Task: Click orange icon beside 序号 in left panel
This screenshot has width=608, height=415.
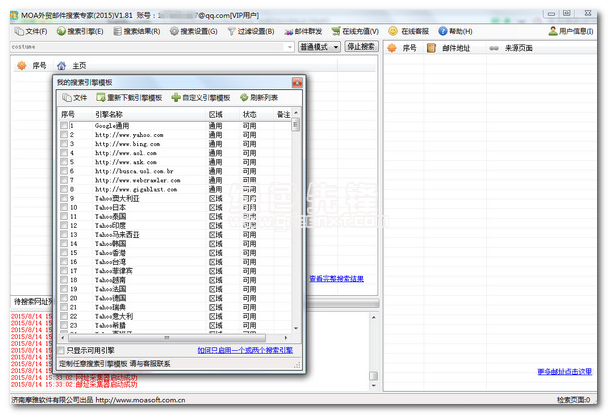Action: click(22, 66)
